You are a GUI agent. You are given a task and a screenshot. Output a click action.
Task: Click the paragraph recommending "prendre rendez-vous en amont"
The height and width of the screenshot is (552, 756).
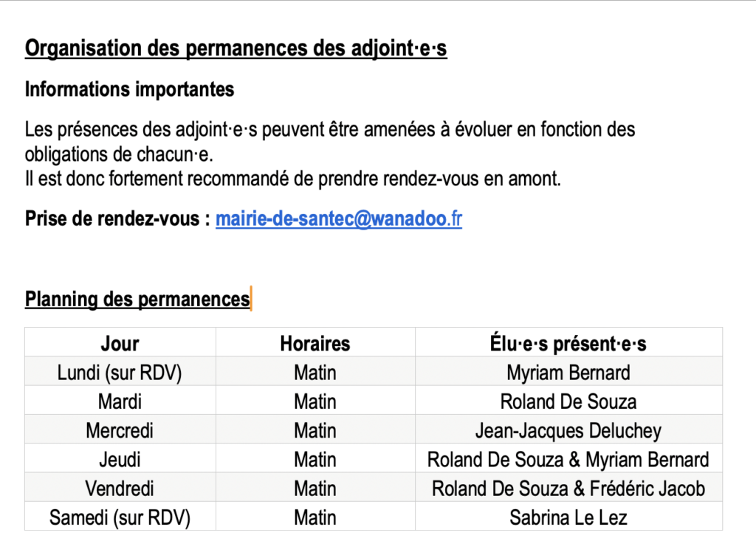tap(292, 179)
